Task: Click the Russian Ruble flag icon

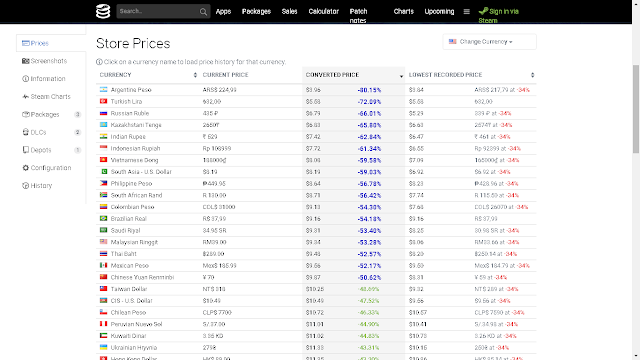Action: point(104,113)
